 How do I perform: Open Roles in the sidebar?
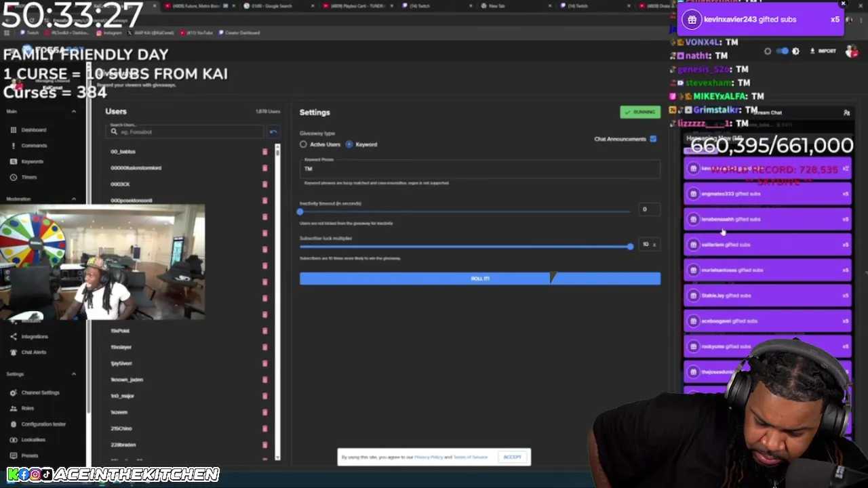[x=22, y=408]
